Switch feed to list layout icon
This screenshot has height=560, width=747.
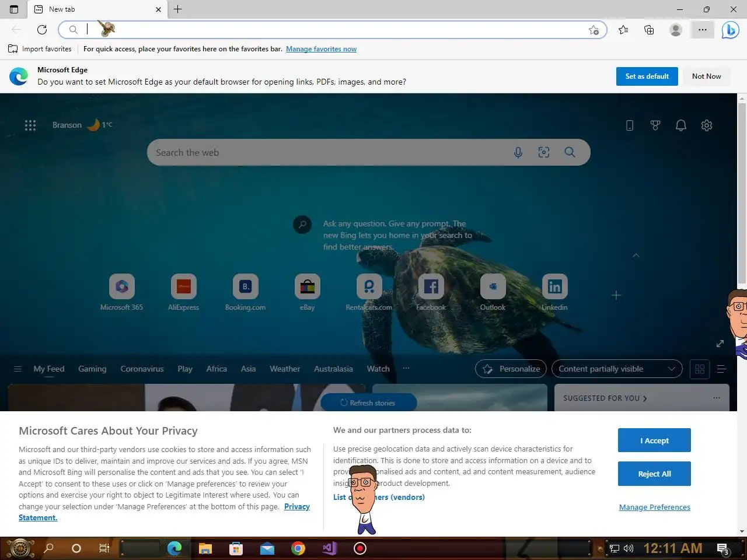pos(722,369)
